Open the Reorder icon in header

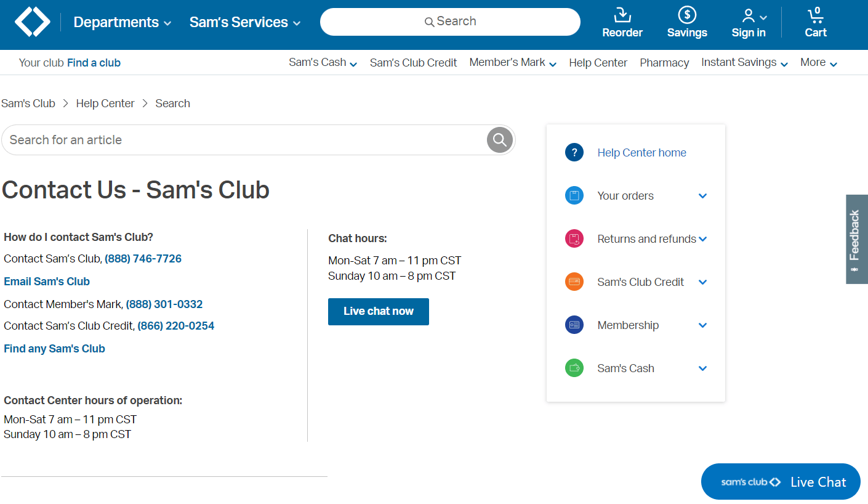click(622, 14)
